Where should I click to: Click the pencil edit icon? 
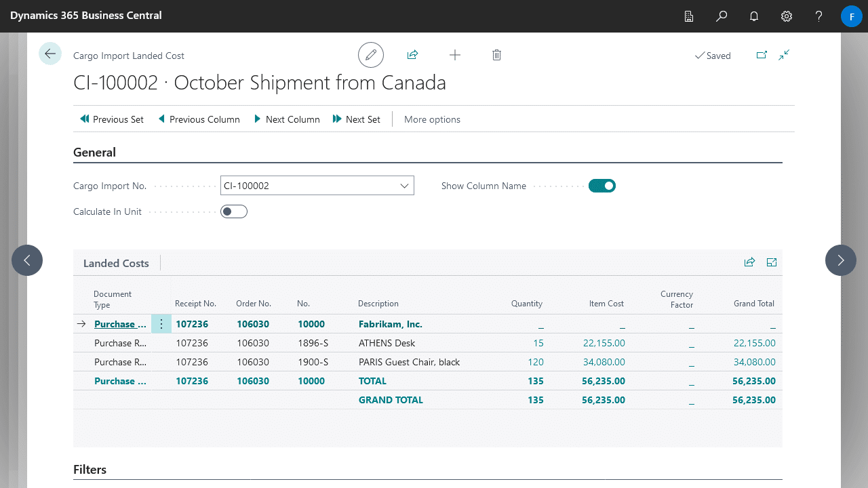(371, 55)
